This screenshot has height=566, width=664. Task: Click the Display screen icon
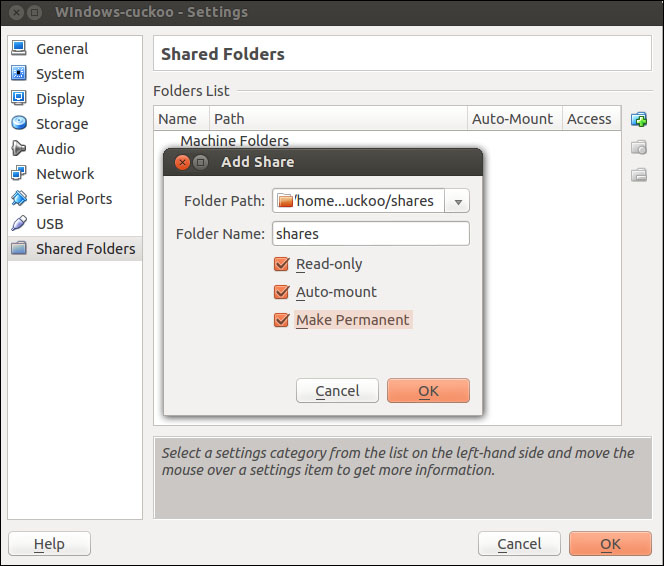(x=19, y=98)
